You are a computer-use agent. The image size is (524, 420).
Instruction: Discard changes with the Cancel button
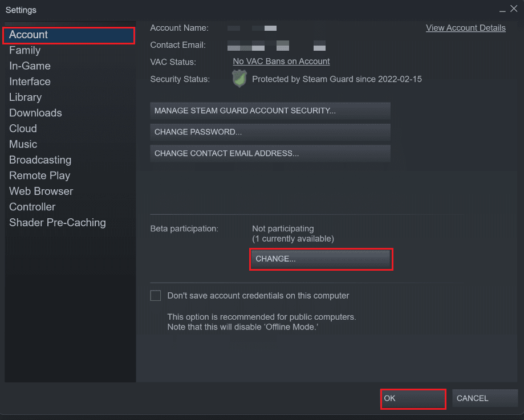[x=485, y=398]
